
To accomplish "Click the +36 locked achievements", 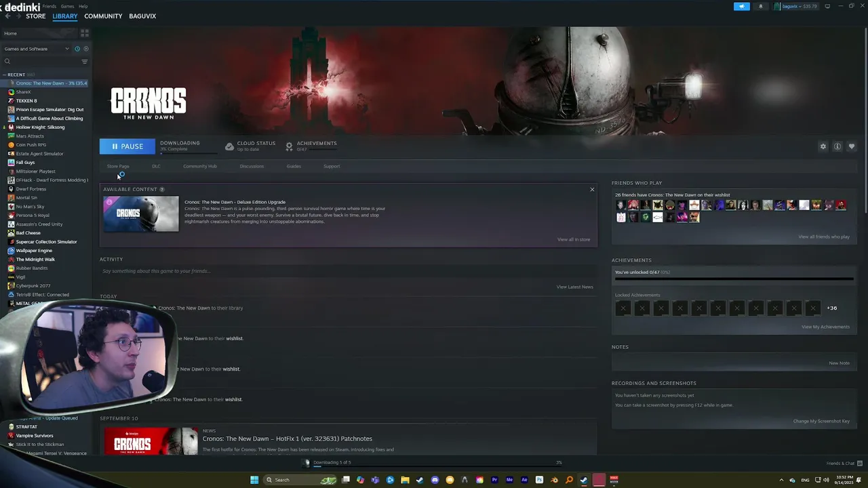I will click(831, 308).
